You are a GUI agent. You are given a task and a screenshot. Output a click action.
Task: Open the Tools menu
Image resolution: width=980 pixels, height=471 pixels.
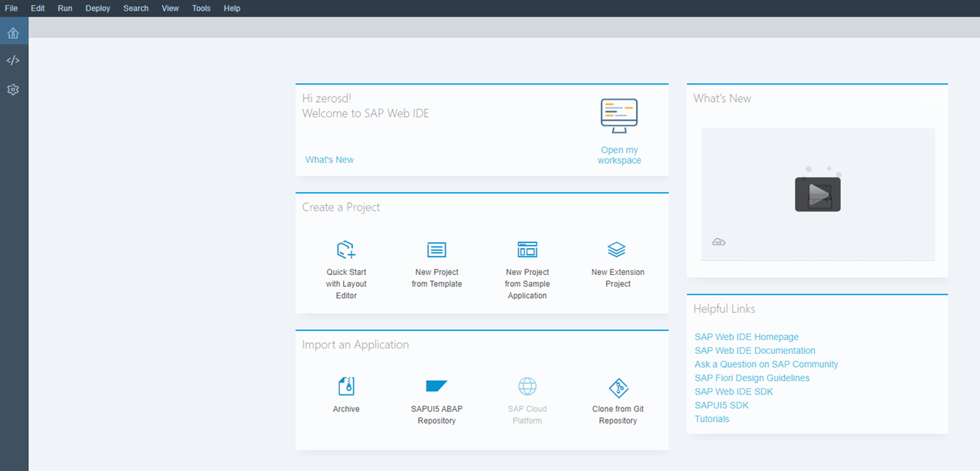(201, 8)
